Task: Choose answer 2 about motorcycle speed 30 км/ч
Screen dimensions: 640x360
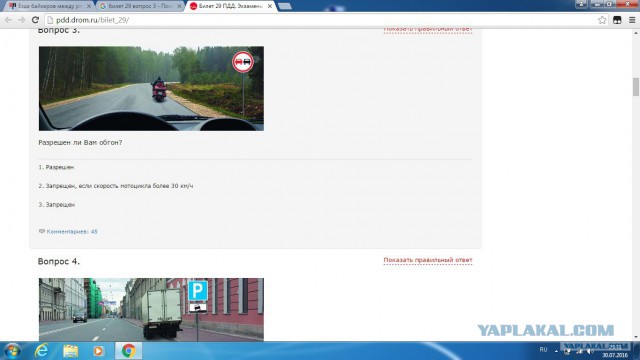Action: pos(116,186)
